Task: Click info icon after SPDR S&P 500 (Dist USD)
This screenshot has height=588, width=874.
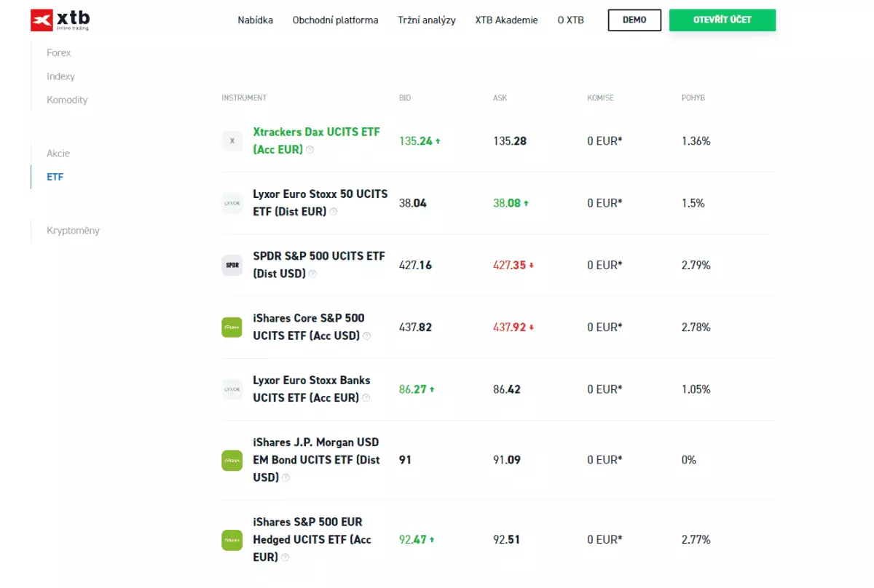Action: [x=312, y=274]
